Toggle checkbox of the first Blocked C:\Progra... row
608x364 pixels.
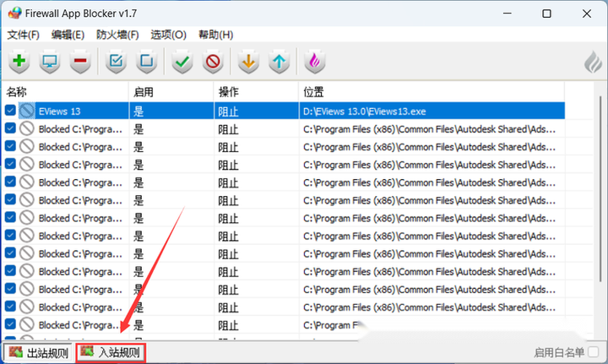(10, 129)
